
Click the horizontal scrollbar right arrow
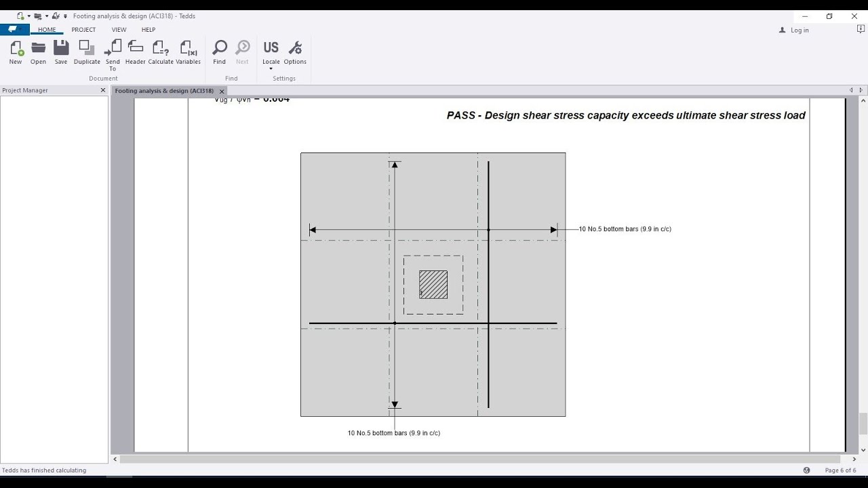click(854, 459)
